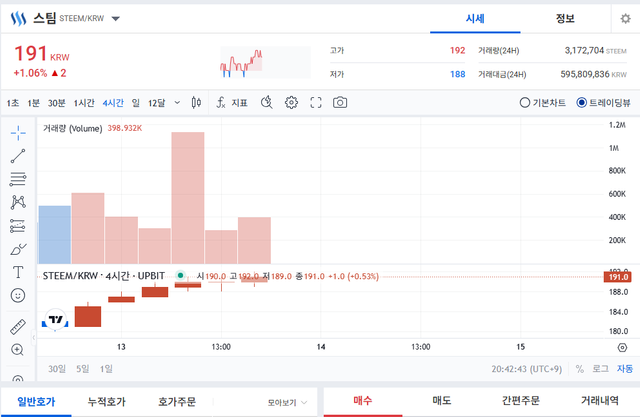Viewport: 640px width, 417px height.
Task: Toggle percent scale mode
Action: pos(580,369)
